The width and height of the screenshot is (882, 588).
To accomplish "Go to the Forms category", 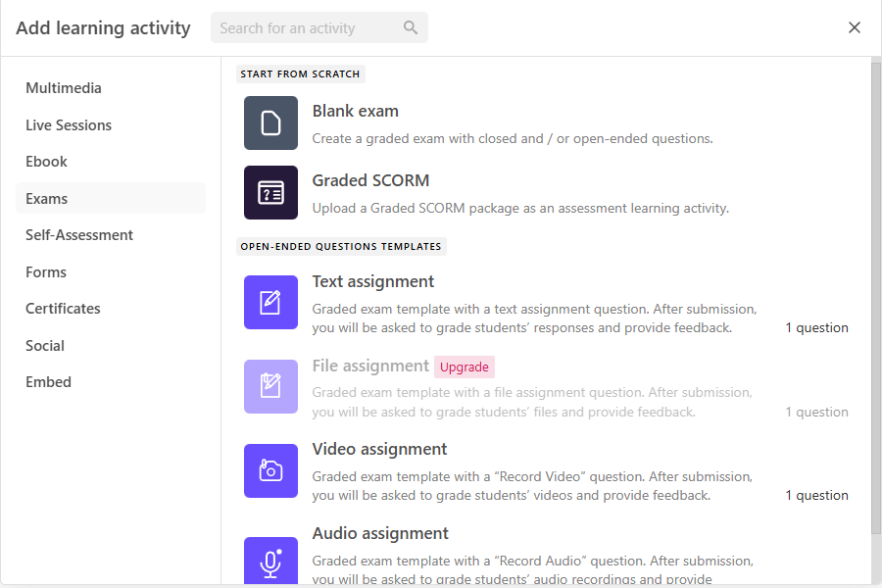I will pos(46,272).
